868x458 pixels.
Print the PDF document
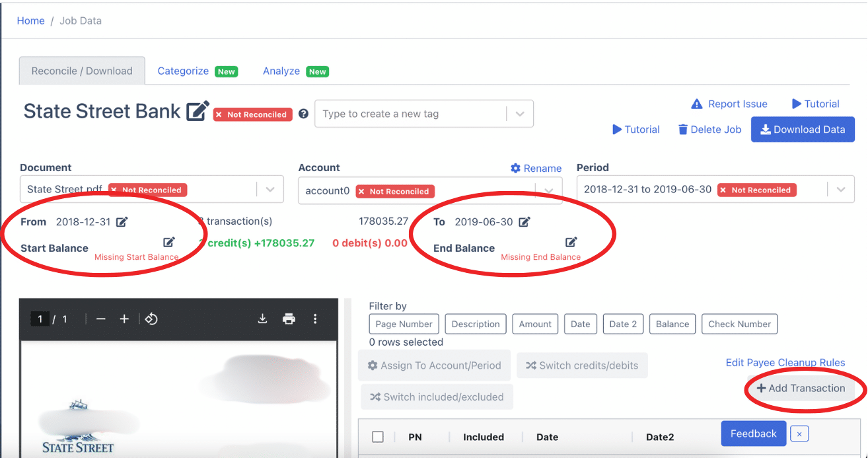[289, 319]
